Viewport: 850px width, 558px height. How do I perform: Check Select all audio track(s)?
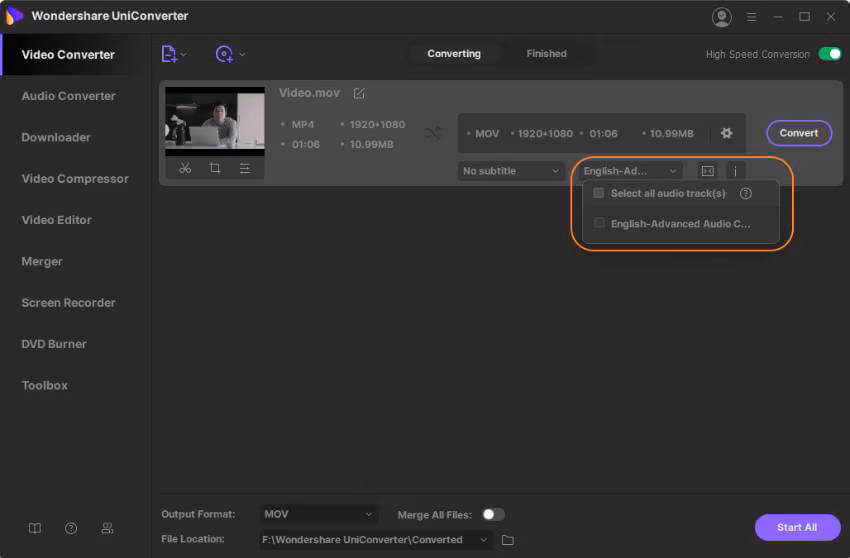click(598, 193)
